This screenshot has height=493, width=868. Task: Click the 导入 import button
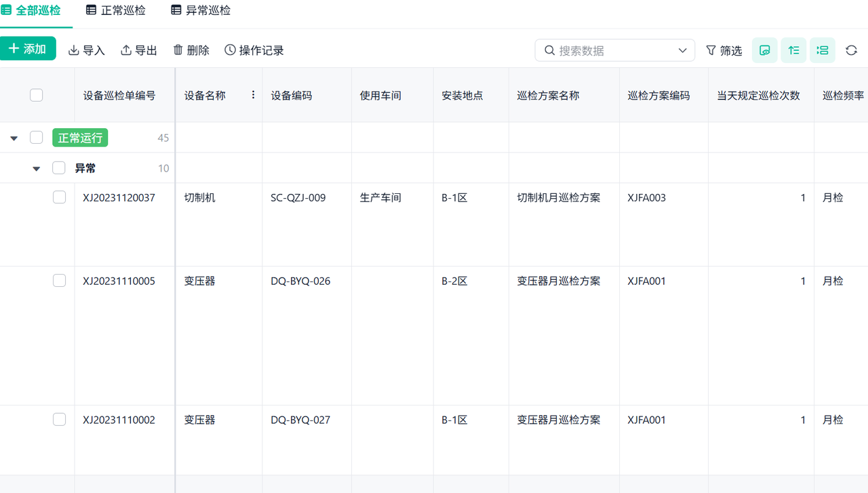(x=86, y=50)
